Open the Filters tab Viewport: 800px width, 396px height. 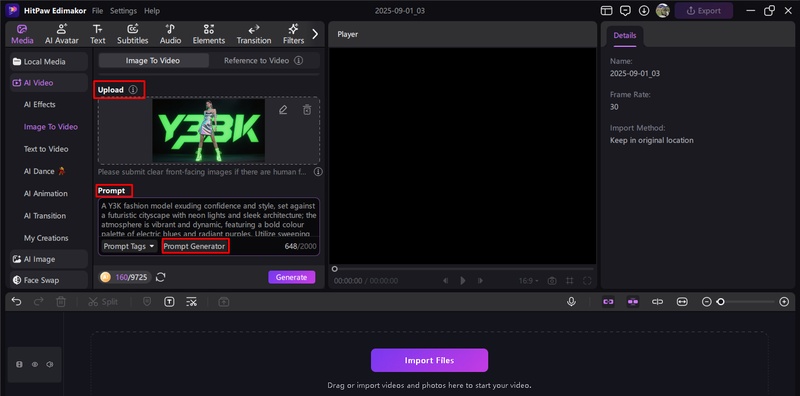tap(293, 34)
